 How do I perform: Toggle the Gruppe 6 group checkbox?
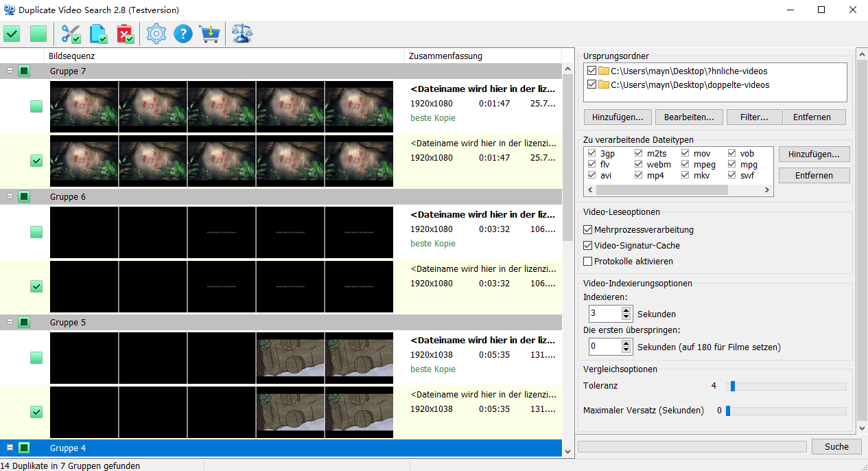pyautogui.click(x=24, y=196)
